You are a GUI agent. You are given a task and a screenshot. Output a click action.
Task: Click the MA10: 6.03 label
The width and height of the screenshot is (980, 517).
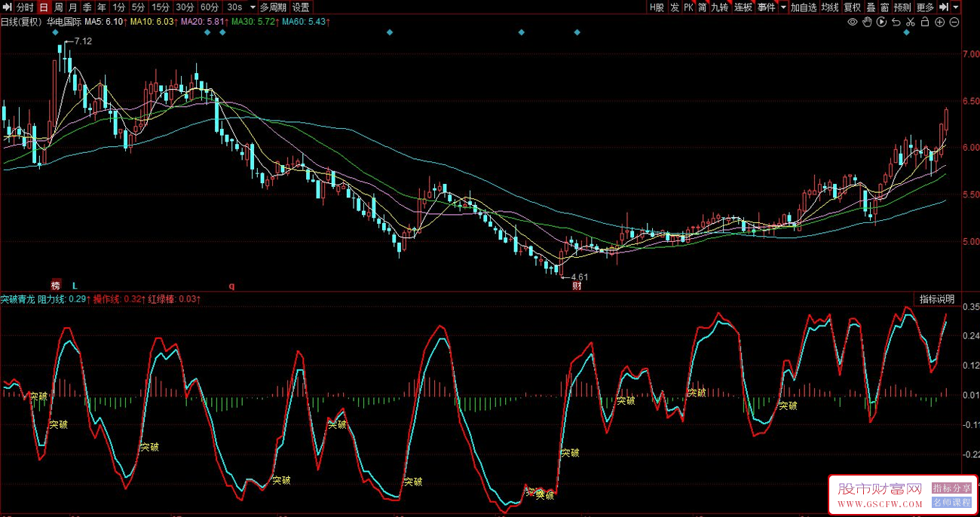tap(153, 22)
